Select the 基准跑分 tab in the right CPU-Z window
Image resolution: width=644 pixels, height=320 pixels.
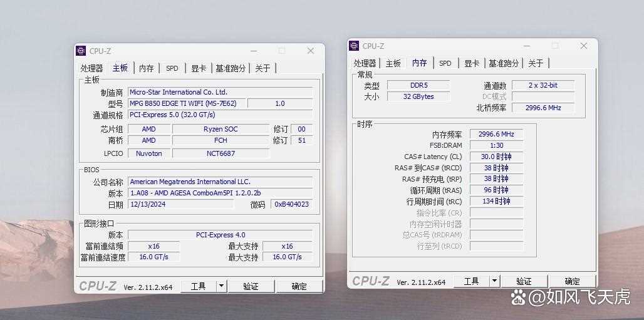(504, 63)
